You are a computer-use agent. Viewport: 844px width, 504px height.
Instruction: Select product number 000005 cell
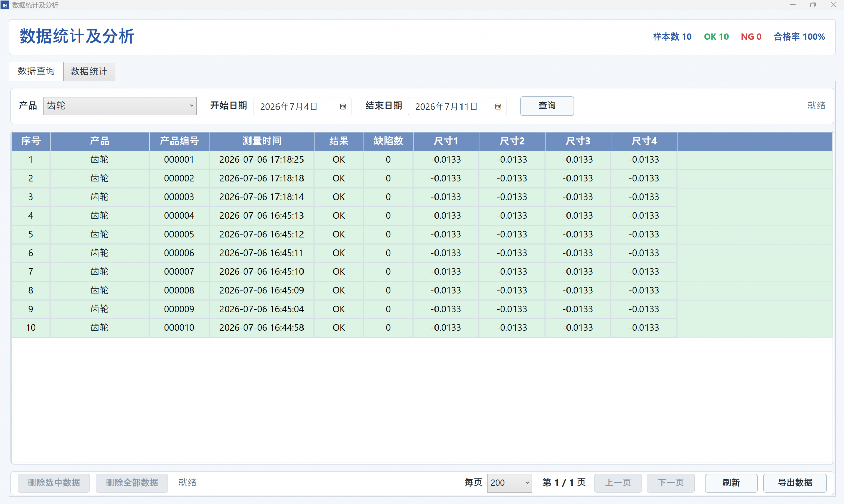click(179, 234)
